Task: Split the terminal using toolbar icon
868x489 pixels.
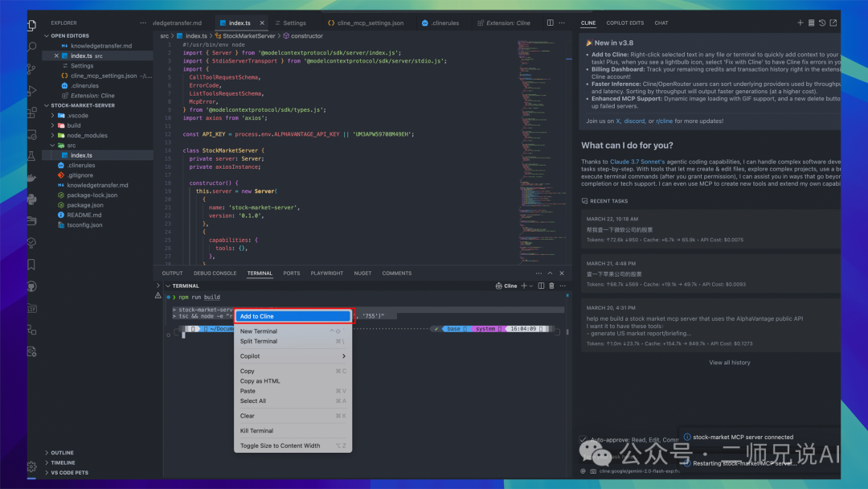Action: 541,286
